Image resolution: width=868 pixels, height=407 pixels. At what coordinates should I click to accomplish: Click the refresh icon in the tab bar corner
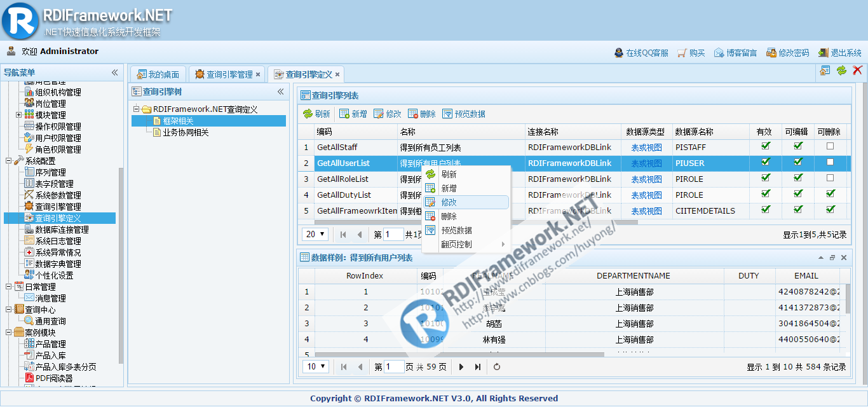tap(841, 71)
